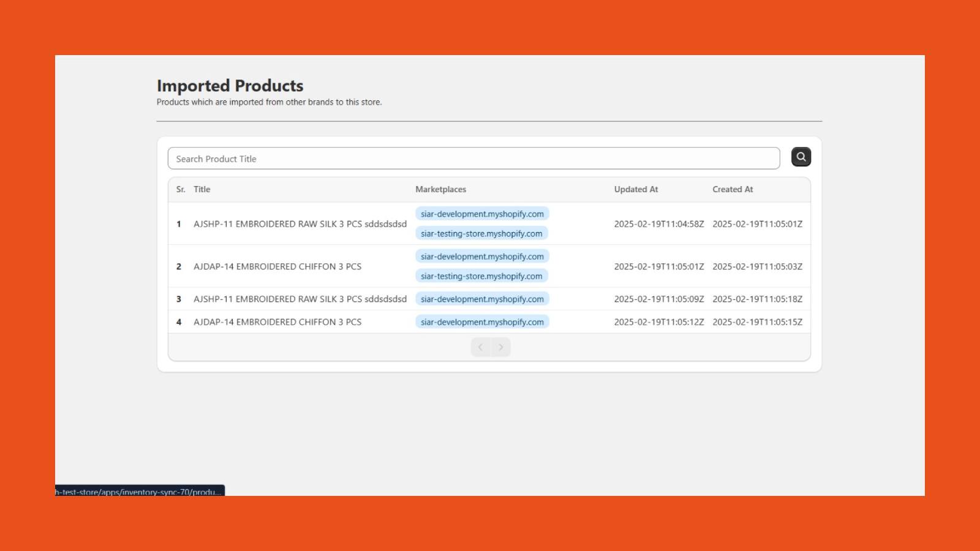Viewport: 980px width, 551px height.
Task: Click updated time 2025-02-19T11:05:01Z in row 2
Action: tap(659, 266)
